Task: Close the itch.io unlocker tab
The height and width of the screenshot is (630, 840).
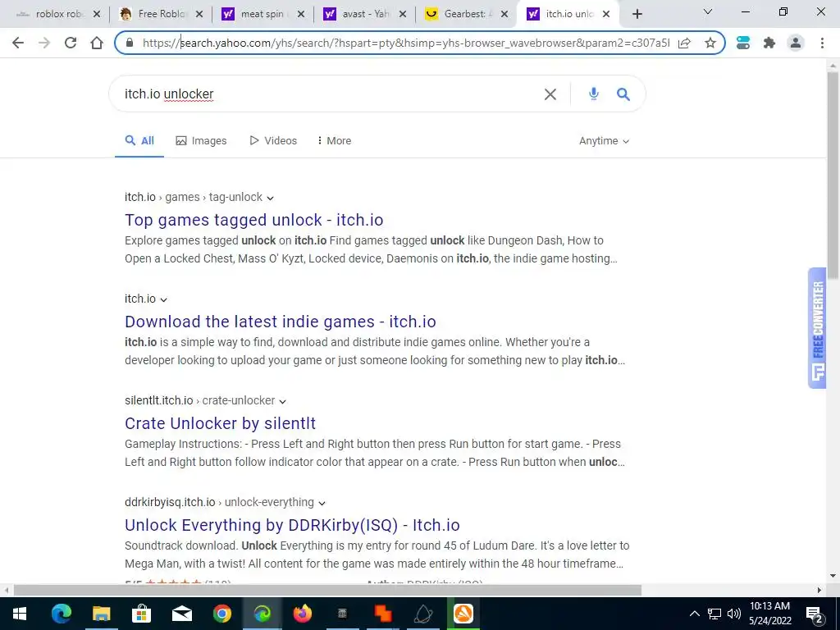Action: click(606, 14)
